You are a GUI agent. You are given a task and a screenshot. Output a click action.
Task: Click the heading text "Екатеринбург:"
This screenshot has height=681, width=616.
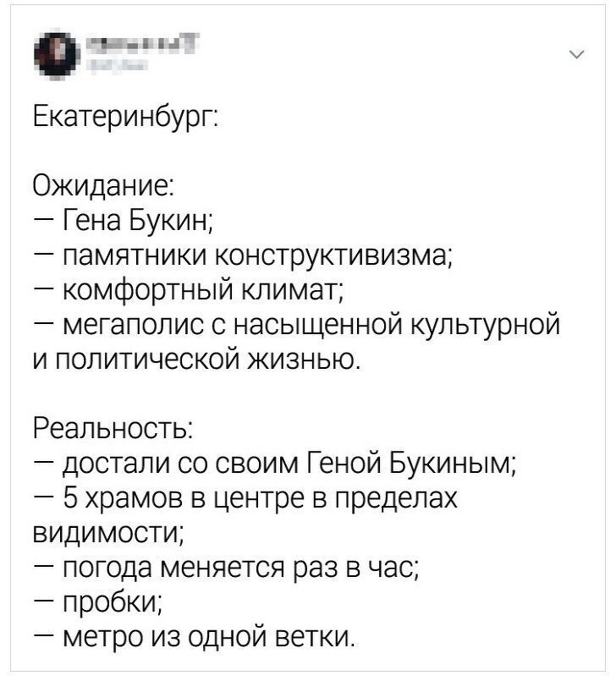[x=125, y=113]
